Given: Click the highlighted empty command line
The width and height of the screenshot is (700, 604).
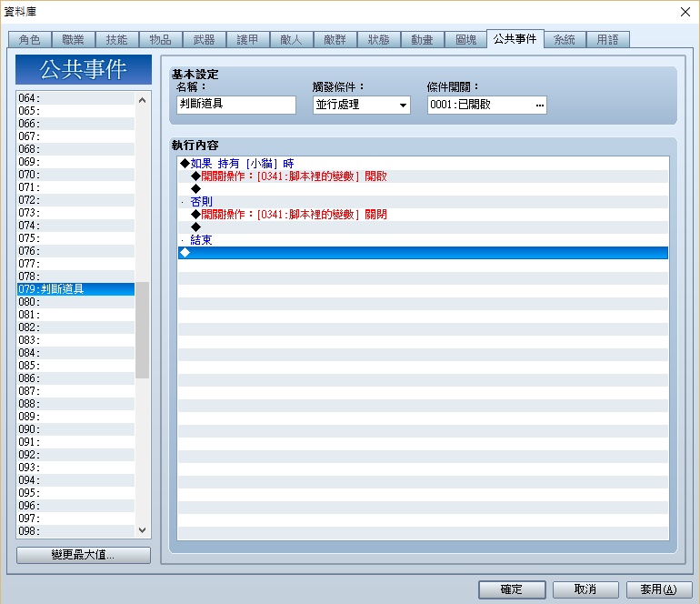Looking at the screenshot, I should click(x=423, y=253).
